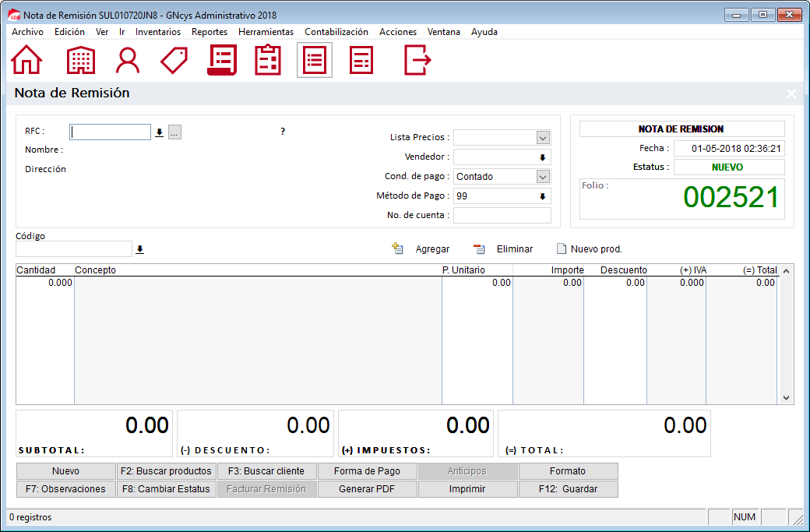Open the Inventarios menu
The width and height of the screenshot is (810, 532).
tap(158, 32)
